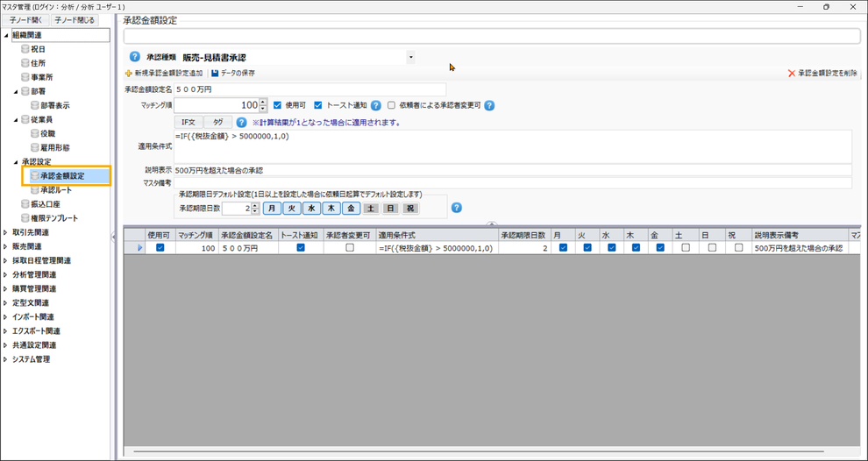Viewport: 868px width, 461px height.
Task: Click the IF文 button
Action: 189,123
